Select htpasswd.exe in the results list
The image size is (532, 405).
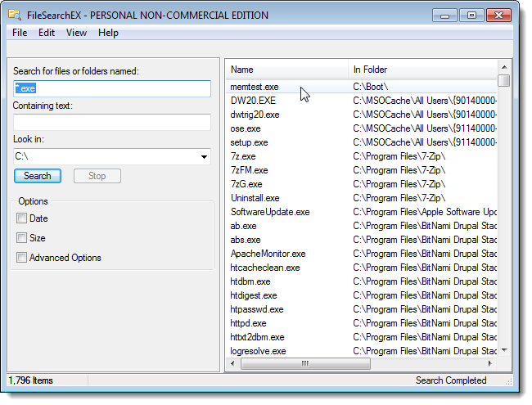click(257, 309)
